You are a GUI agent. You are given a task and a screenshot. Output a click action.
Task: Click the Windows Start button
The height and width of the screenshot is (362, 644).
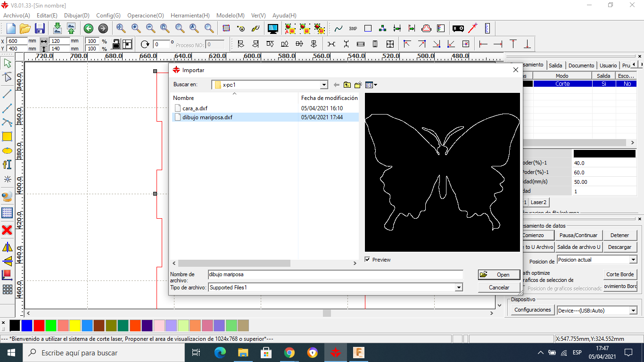click(x=11, y=353)
